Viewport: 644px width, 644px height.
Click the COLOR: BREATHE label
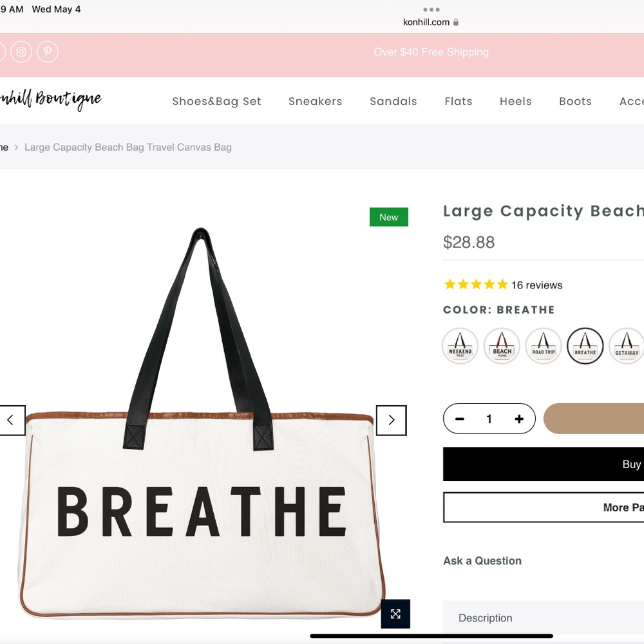click(498, 310)
